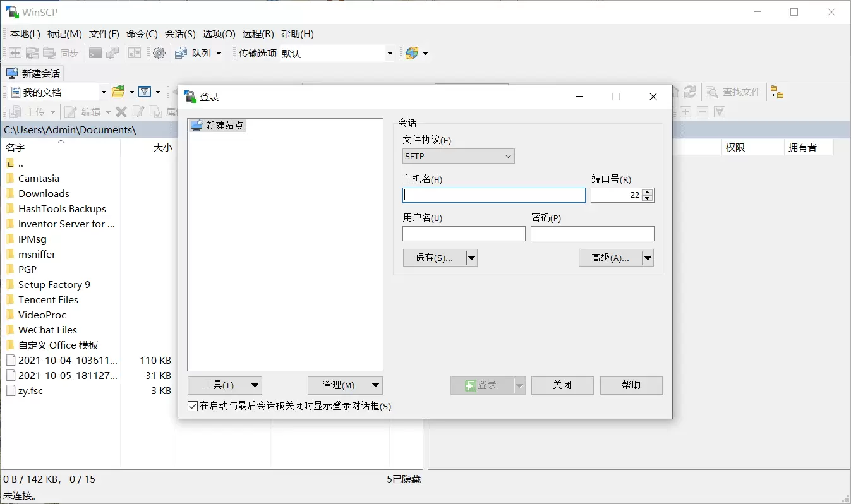Screen dimensions: 851x504
Task: Click the 帮助 help button in login dialog
Action: coord(631,385)
